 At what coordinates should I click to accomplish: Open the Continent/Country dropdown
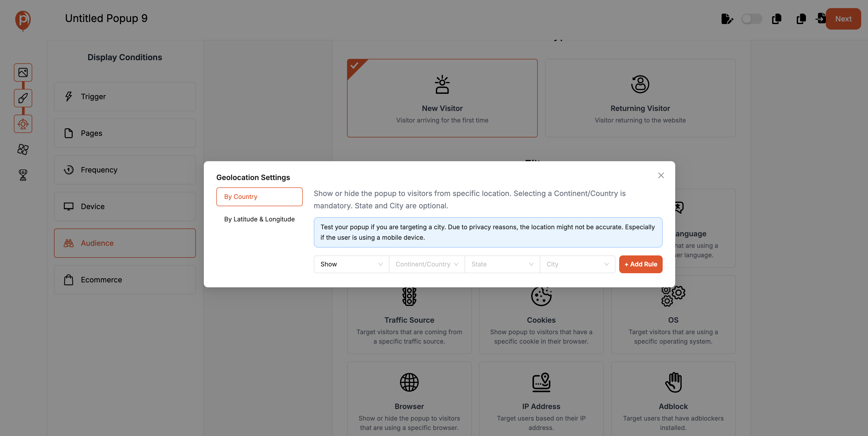click(x=426, y=264)
